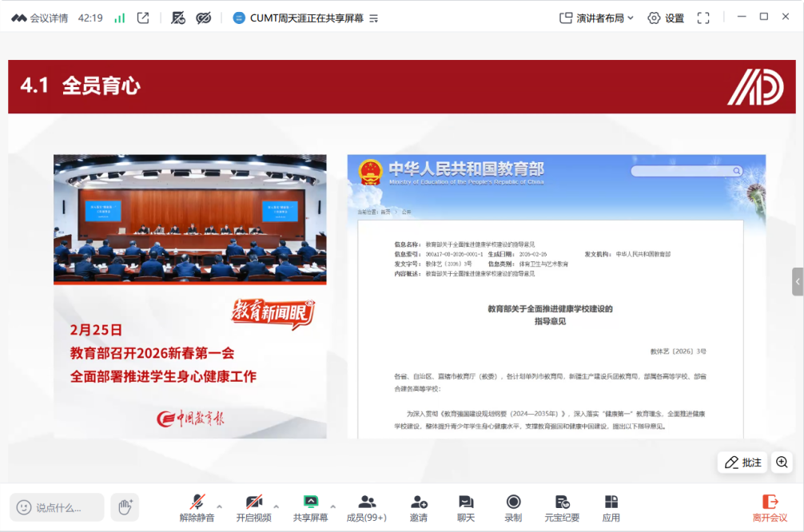The image size is (804, 532).
Task: Click the 说点什么 chat input field
Action: coord(58,507)
